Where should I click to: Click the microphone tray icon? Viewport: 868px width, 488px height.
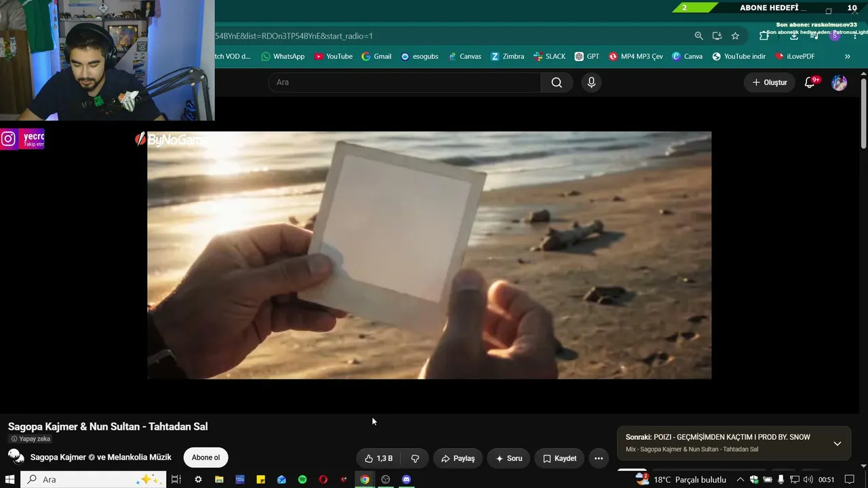(x=781, y=479)
